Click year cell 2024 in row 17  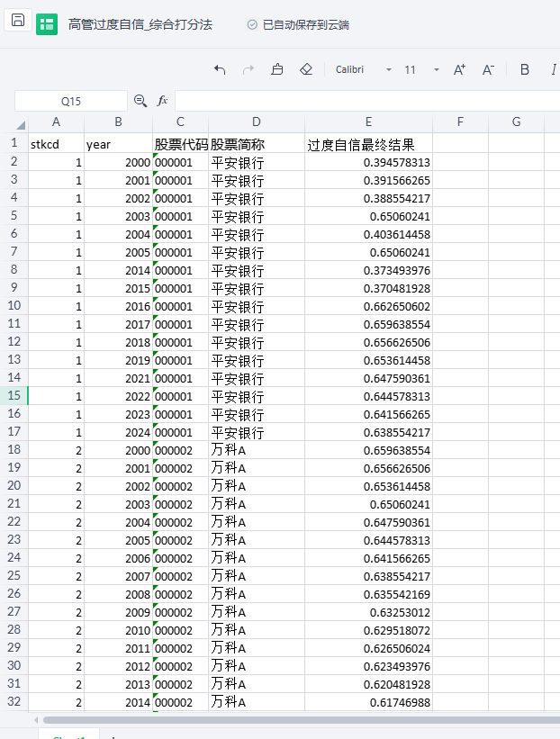click(x=118, y=432)
